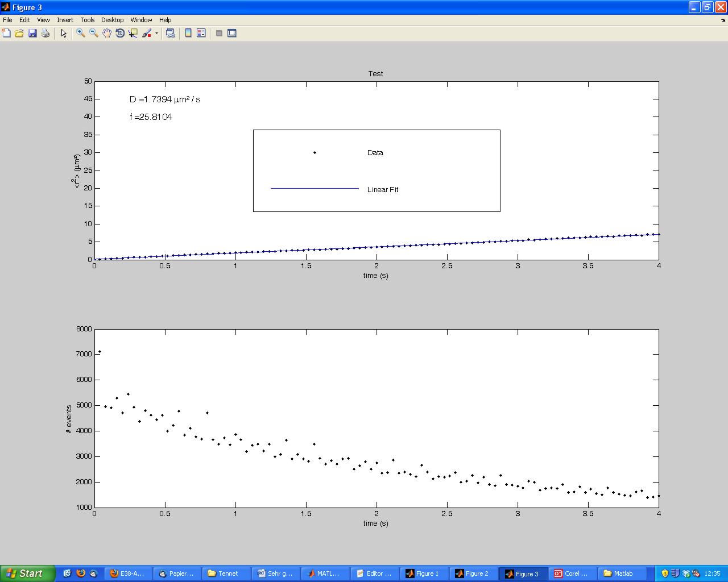
Task: Expand the Brush tool color dropdown arrow
Action: [x=156, y=34]
